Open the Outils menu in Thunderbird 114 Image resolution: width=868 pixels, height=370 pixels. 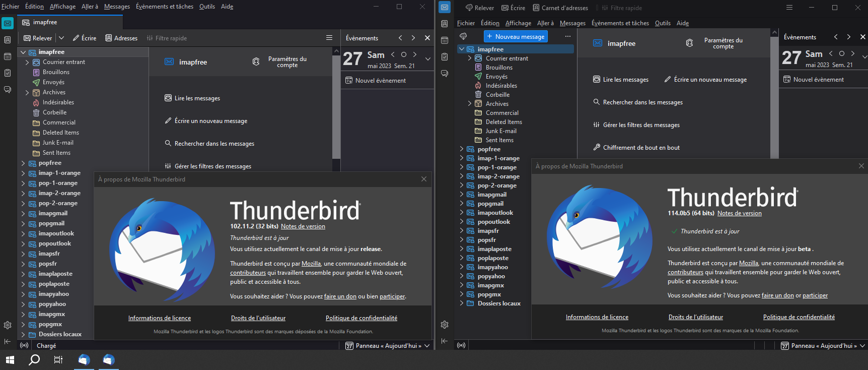pos(662,23)
